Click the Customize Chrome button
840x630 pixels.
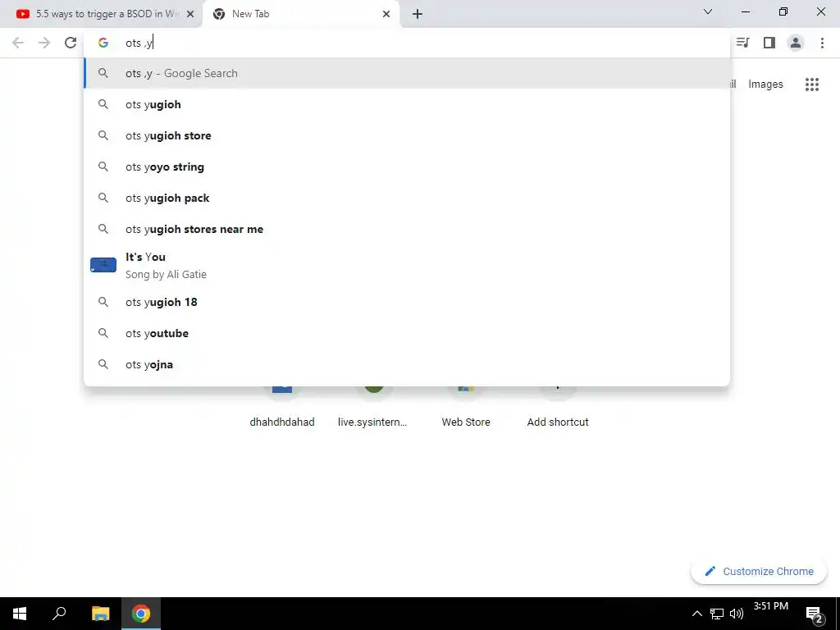pos(759,571)
